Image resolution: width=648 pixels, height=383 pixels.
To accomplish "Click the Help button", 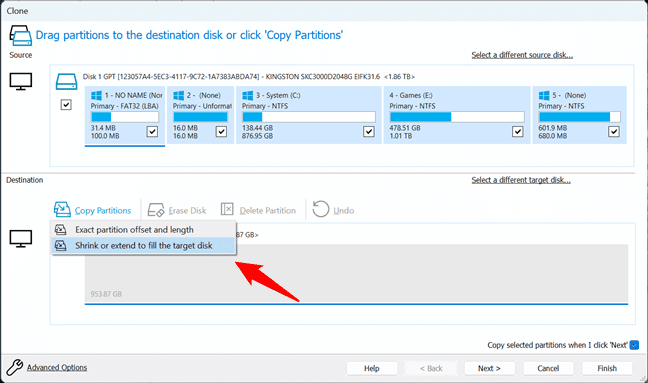I will pos(372,368).
